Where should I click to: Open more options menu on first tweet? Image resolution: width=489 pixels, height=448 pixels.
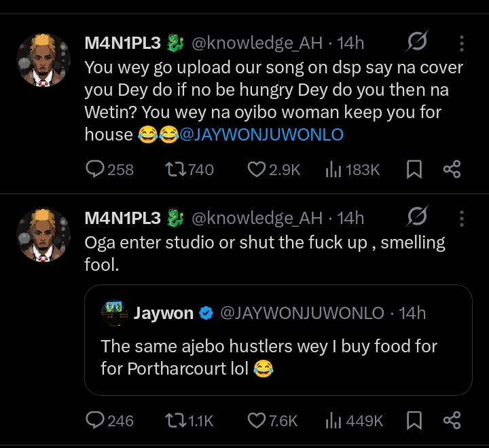click(x=462, y=43)
